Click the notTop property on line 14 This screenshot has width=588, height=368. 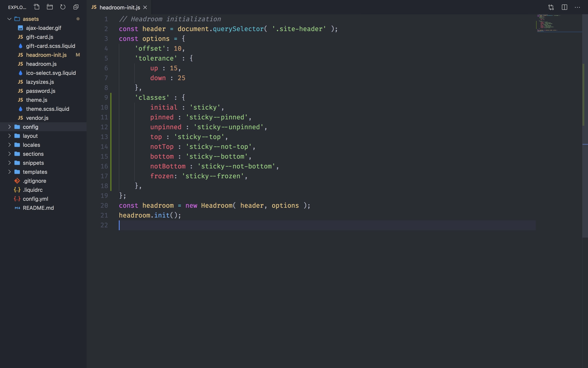(x=162, y=147)
